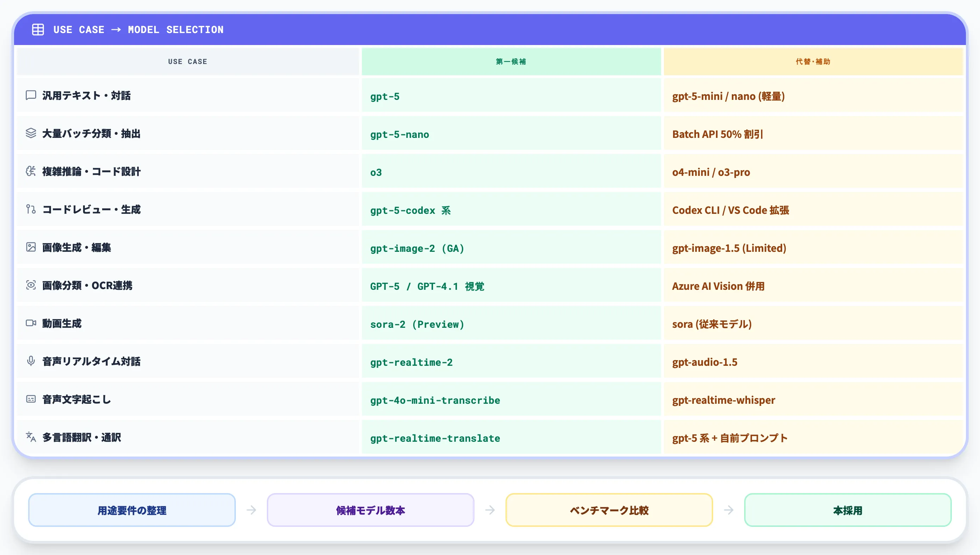980x555 pixels.
Task: Click the gpt-5 系 + 自前プロンプト cell
Action: [813, 437]
